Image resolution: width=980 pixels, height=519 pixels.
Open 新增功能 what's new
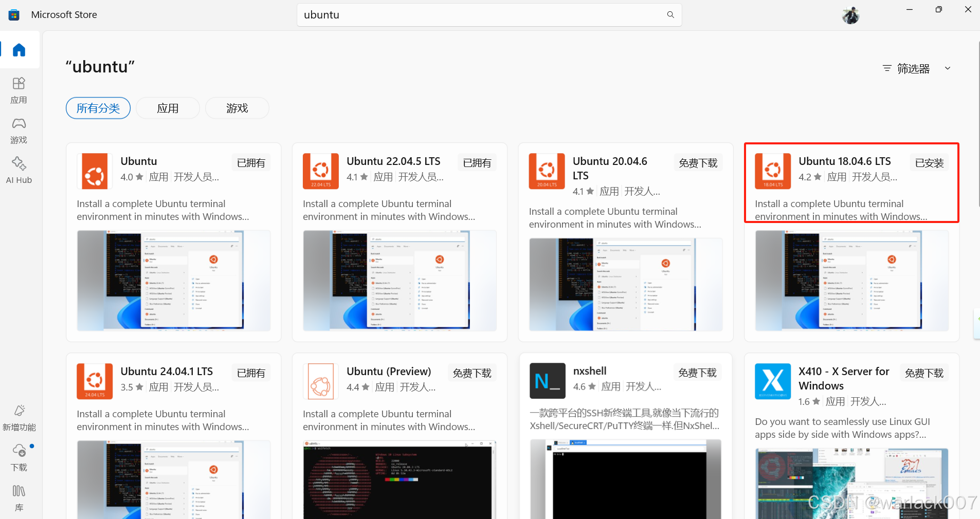coord(19,418)
